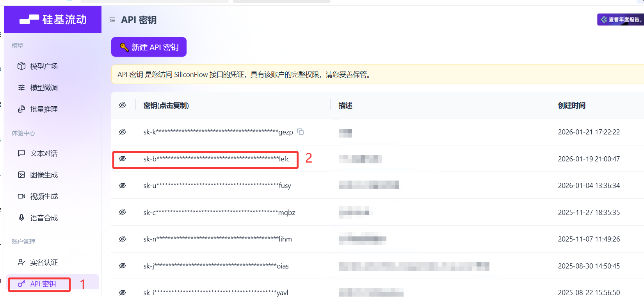Copy the key starting with sk-b ending in lefc

[x=217, y=159]
